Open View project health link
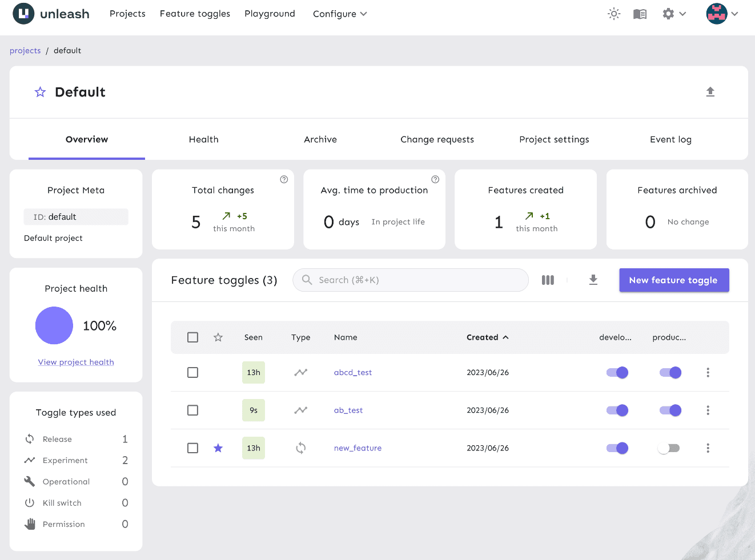Screen dimensions: 755x560 coord(76,362)
